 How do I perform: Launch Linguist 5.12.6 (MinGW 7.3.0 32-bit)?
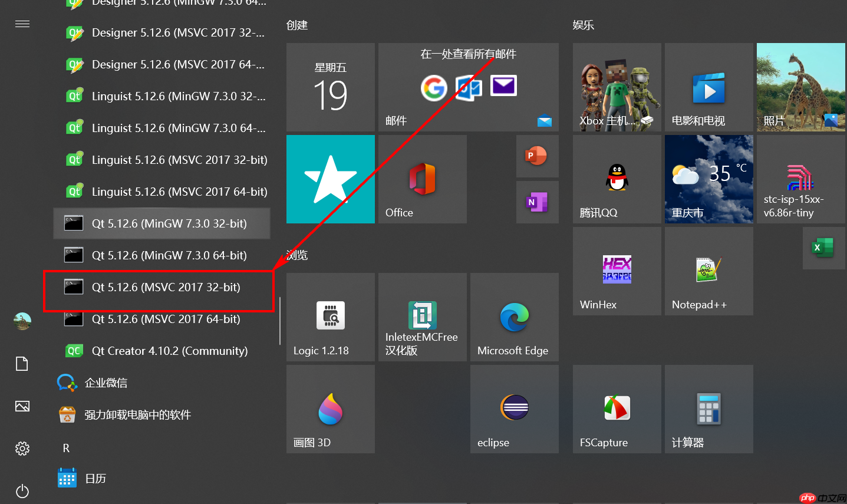pyautogui.click(x=162, y=96)
